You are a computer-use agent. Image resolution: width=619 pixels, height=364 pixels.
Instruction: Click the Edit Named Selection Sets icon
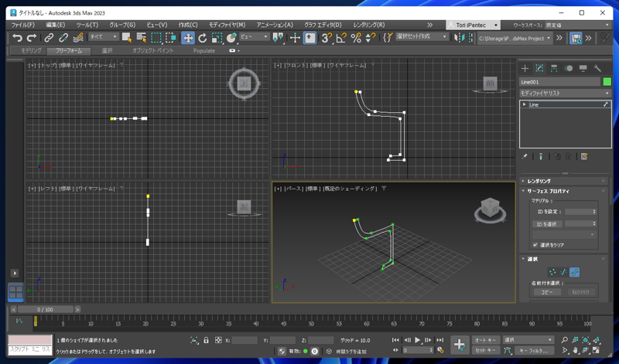[388, 37]
